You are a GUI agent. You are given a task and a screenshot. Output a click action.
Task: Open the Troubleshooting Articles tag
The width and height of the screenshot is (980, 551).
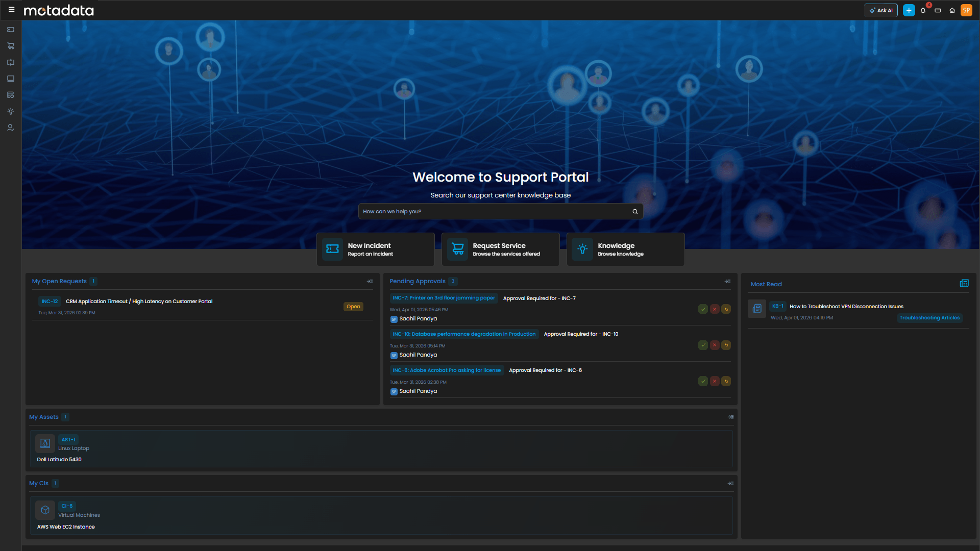pyautogui.click(x=930, y=318)
